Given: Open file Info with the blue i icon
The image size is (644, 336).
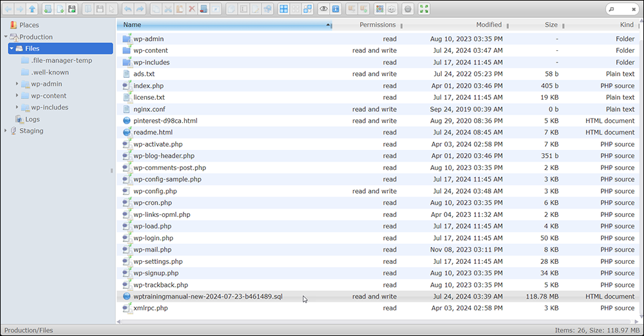Looking at the screenshot, I should click(x=336, y=8).
